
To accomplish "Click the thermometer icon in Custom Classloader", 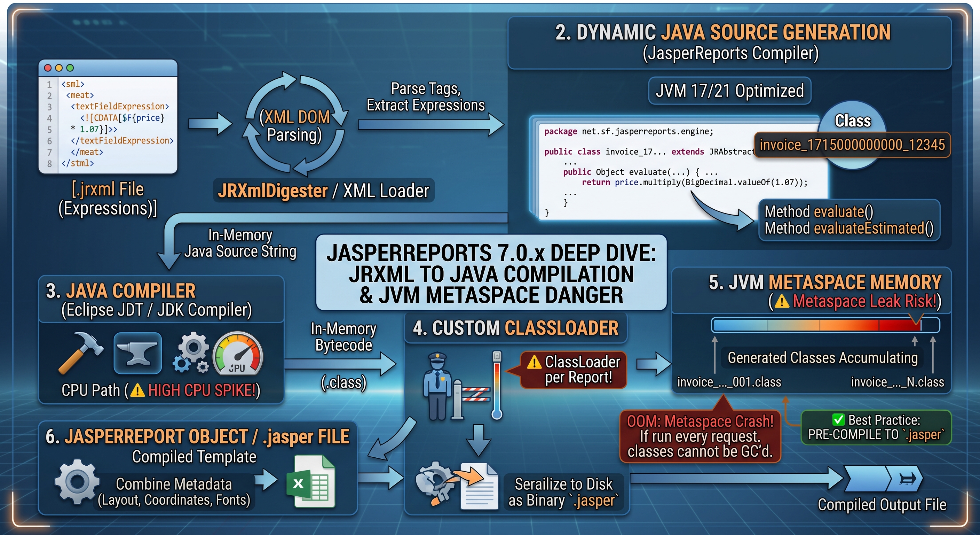I will [497, 385].
